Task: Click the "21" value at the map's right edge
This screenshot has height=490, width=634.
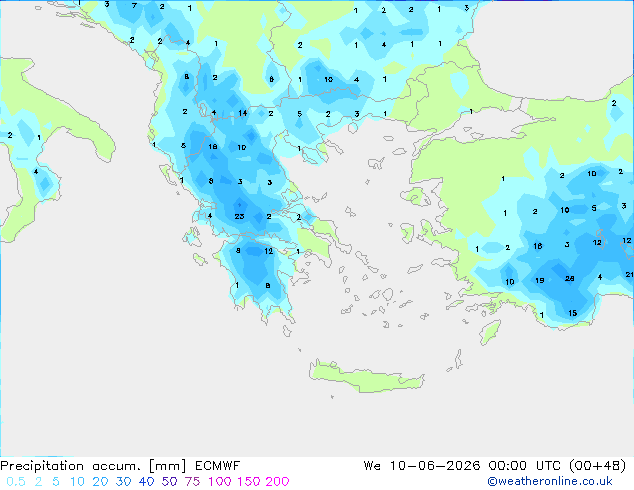Action: 630,275
